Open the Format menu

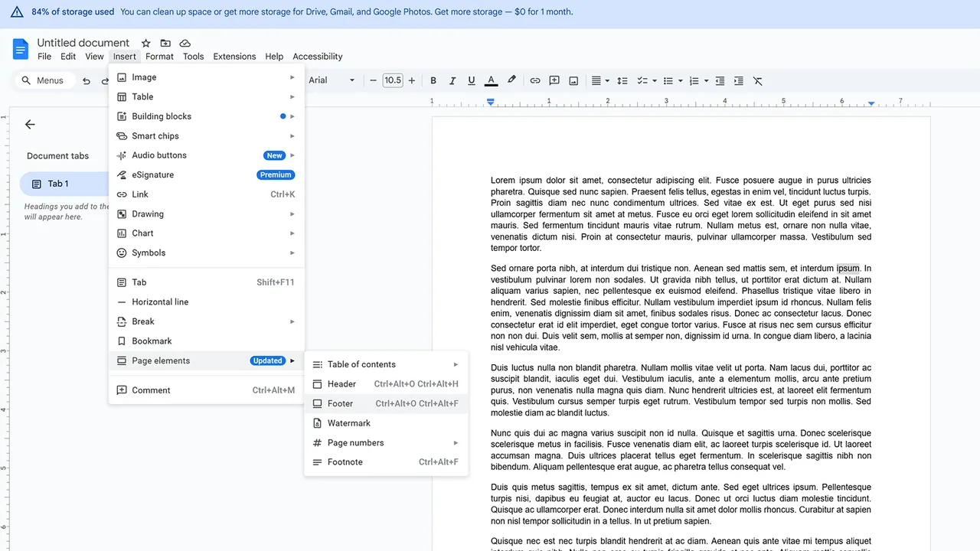point(159,56)
